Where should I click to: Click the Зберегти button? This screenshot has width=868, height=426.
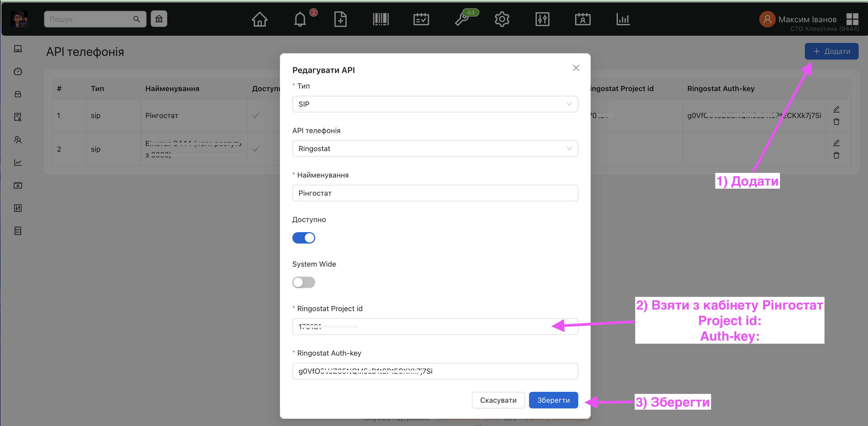tap(553, 400)
